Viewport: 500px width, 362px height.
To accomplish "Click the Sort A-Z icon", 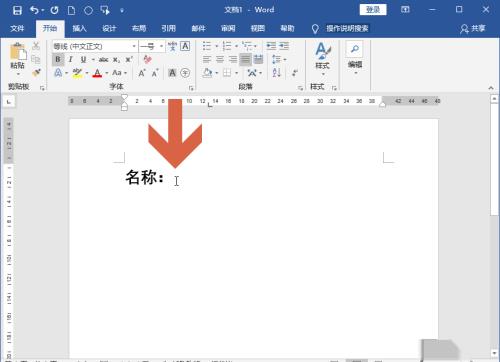I will click(277, 73).
